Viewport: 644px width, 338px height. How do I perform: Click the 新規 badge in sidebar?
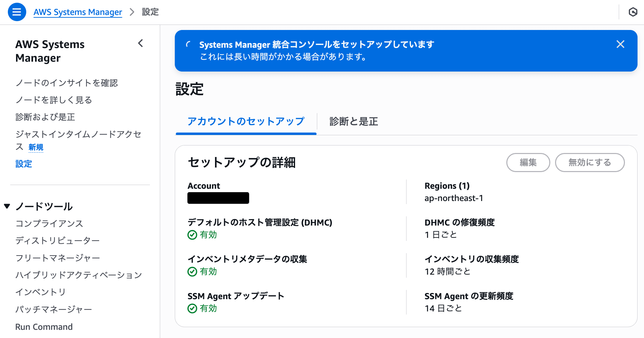tap(36, 147)
